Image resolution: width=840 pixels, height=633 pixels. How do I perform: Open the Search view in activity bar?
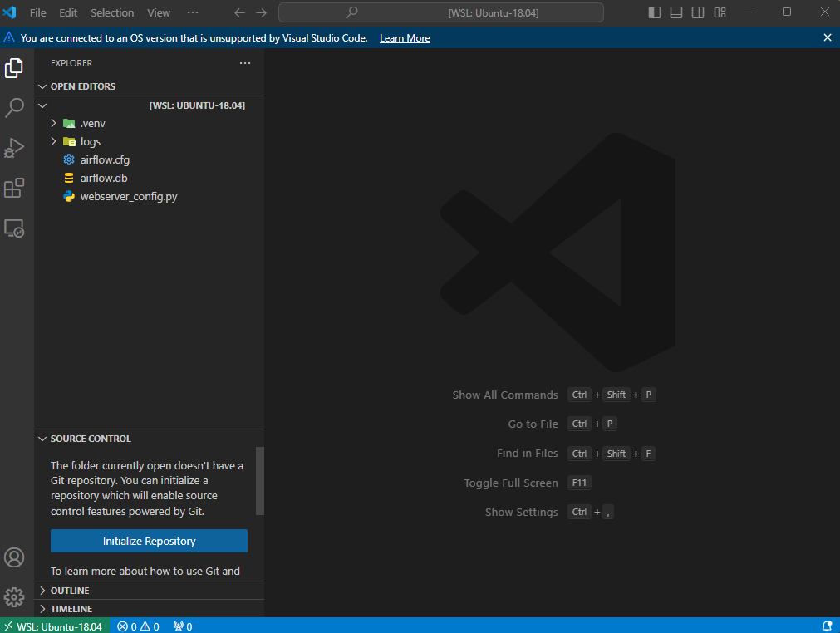[x=14, y=108]
